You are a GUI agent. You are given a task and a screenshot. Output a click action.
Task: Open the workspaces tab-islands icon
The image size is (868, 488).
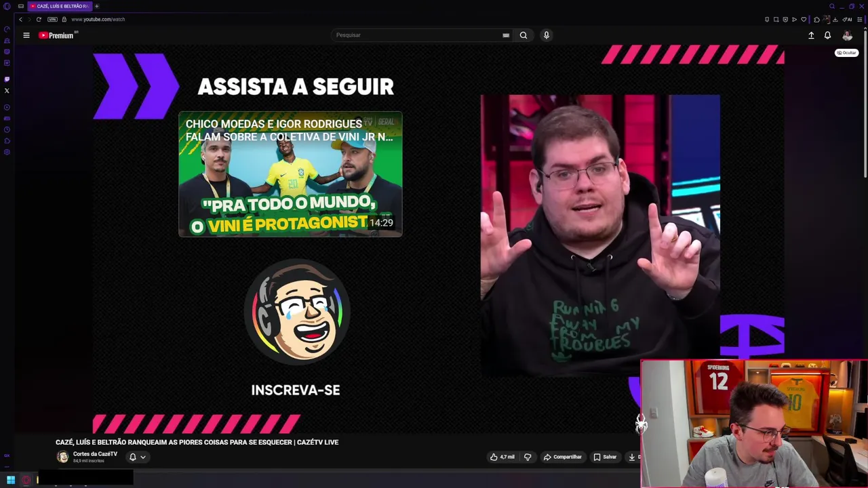(x=21, y=6)
